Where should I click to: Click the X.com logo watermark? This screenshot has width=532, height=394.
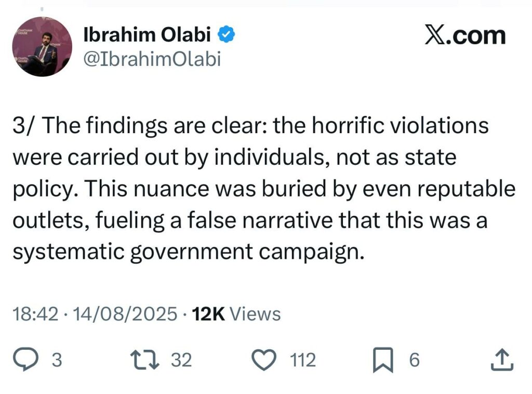tap(464, 36)
